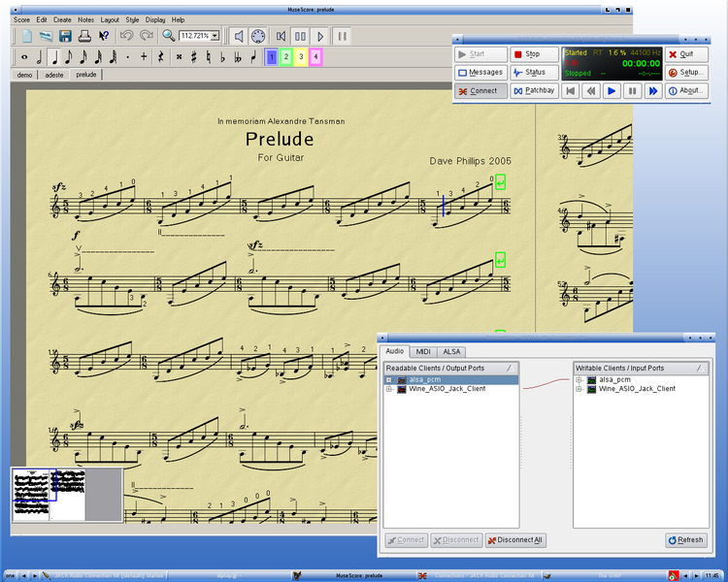
Task: Open the Notes menu
Action: point(85,19)
